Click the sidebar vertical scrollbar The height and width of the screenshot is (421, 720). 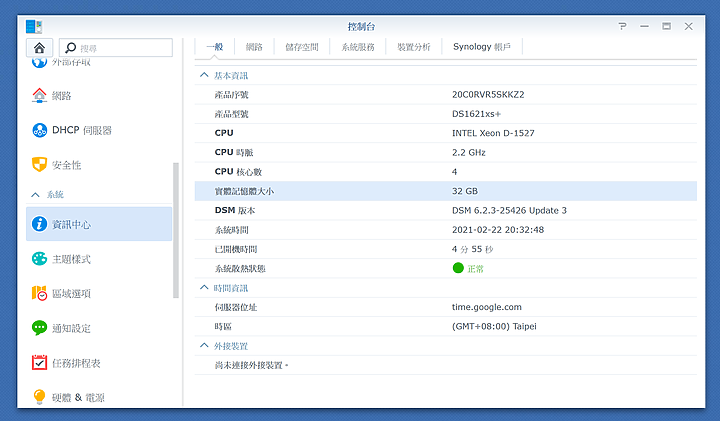click(x=175, y=230)
